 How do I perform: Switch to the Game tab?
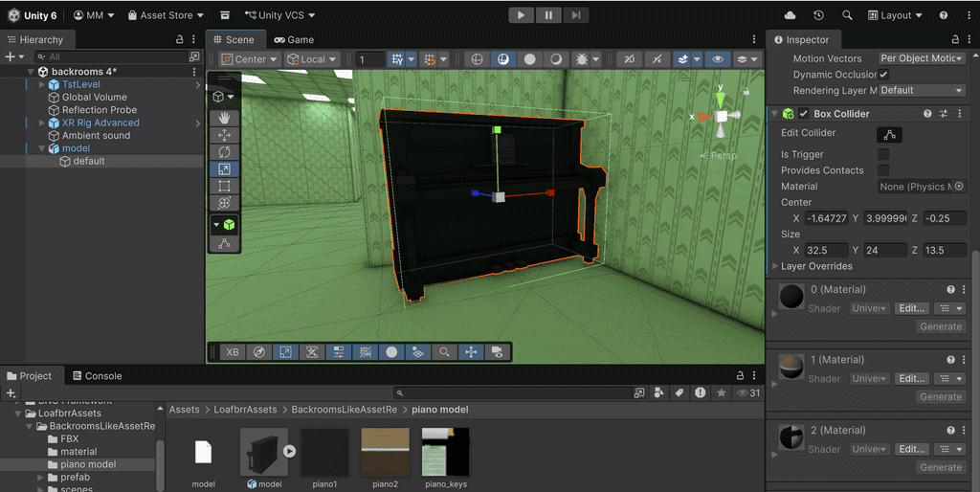pos(294,39)
